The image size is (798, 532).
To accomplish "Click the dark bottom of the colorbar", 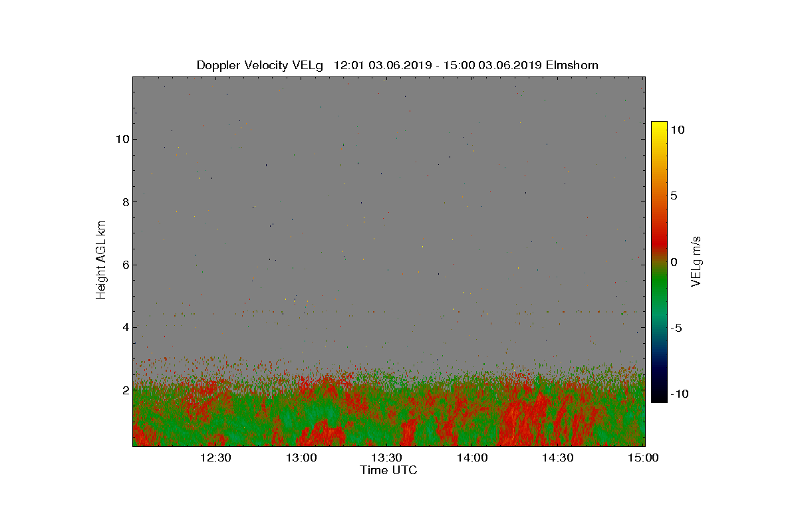I will tap(658, 397).
